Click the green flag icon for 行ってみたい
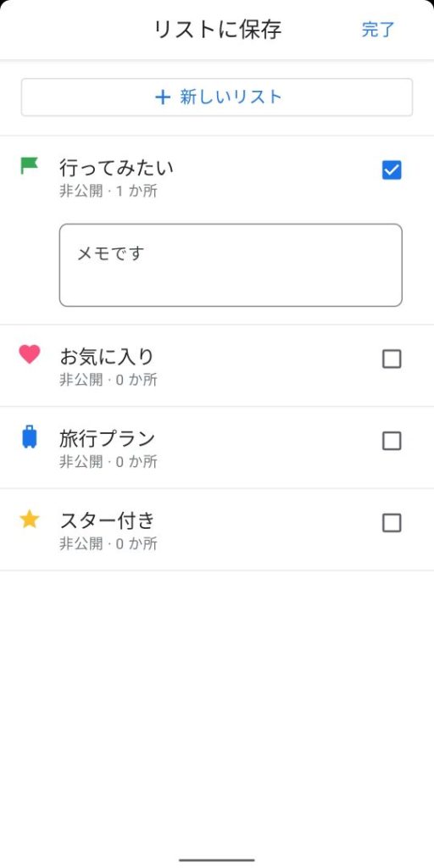 pos(30,165)
